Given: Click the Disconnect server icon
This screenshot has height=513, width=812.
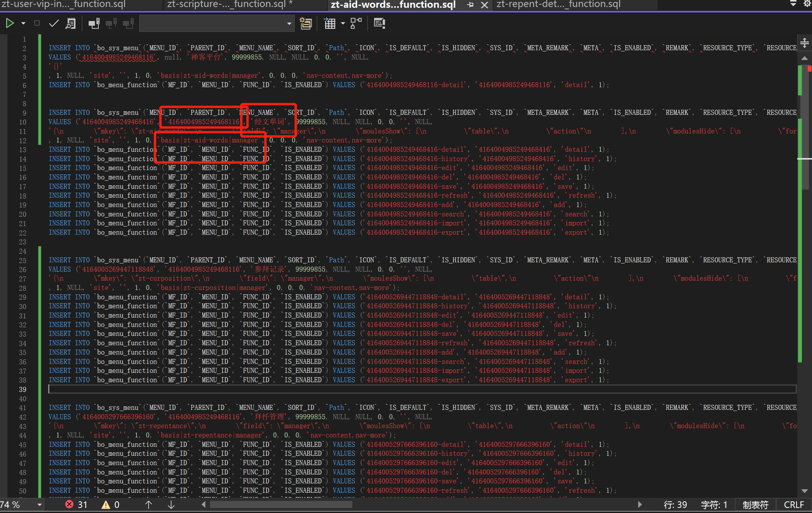Looking at the screenshot, I should (x=111, y=23).
